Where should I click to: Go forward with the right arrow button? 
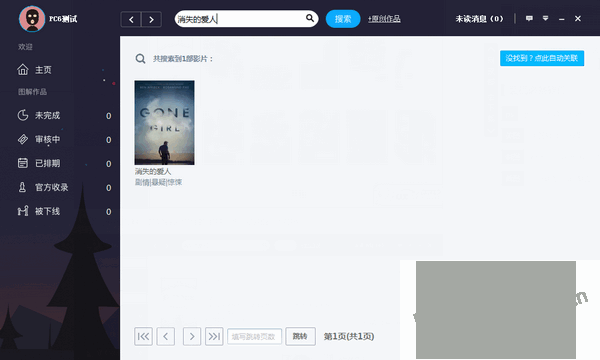152,20
